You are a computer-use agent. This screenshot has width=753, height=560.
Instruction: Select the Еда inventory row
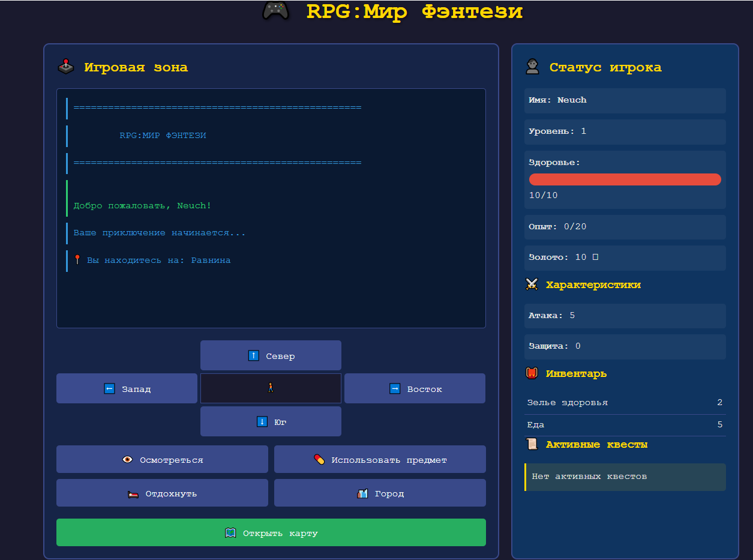625,424
